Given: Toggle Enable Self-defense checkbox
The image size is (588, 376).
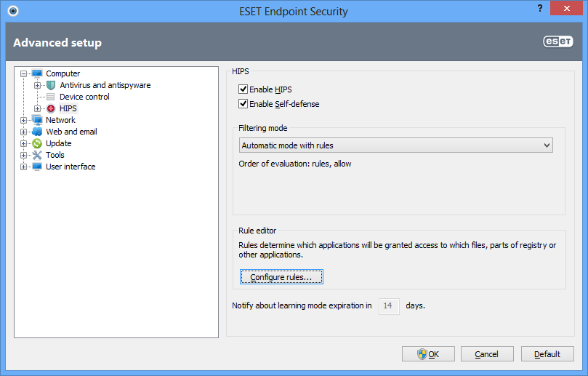Looking at the screenshot, I should click(243, 103).
